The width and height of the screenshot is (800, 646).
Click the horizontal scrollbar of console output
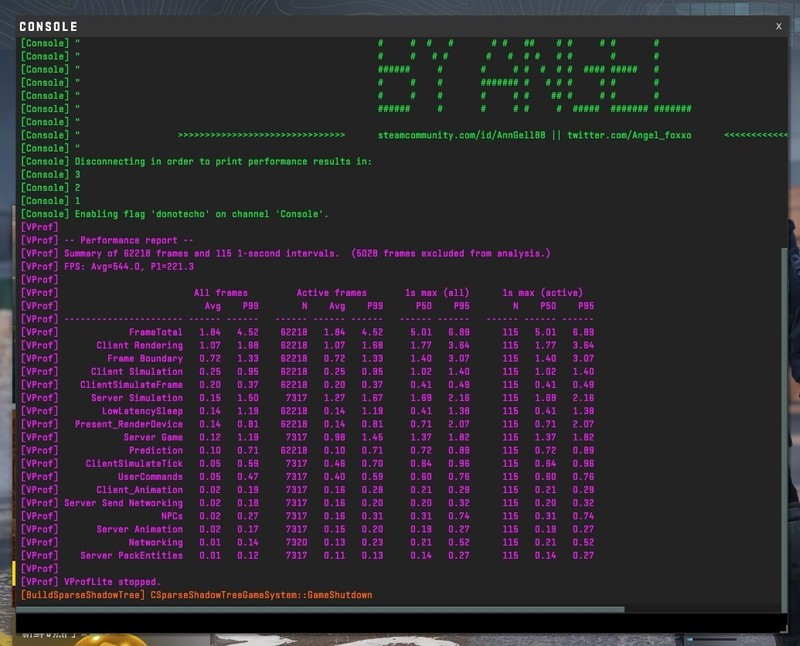[x=320, y=608]
